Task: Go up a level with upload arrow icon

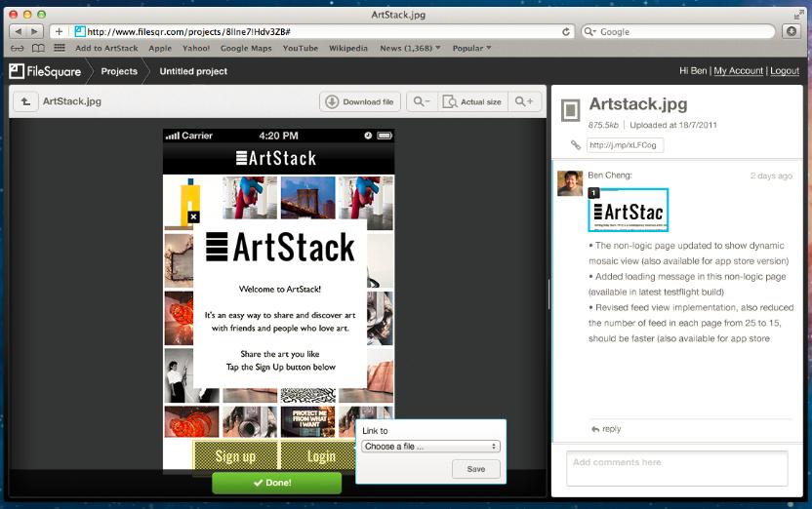Action: pos(26,101)
